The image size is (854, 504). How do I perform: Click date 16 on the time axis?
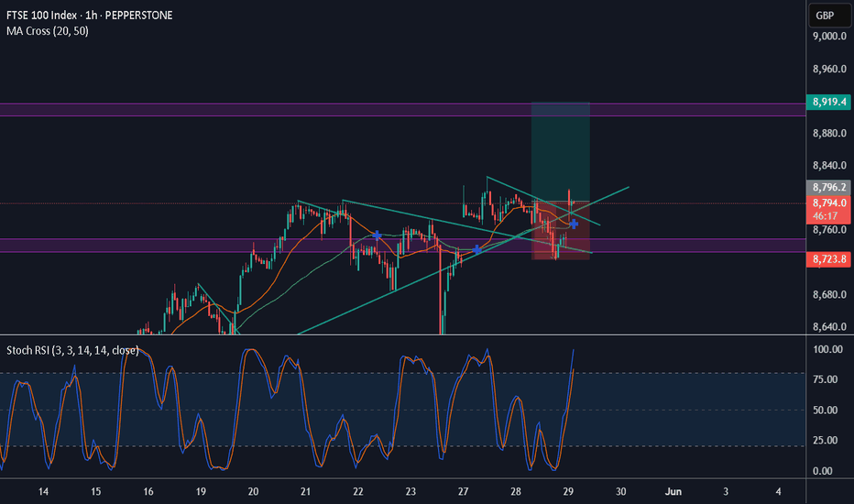148,491
